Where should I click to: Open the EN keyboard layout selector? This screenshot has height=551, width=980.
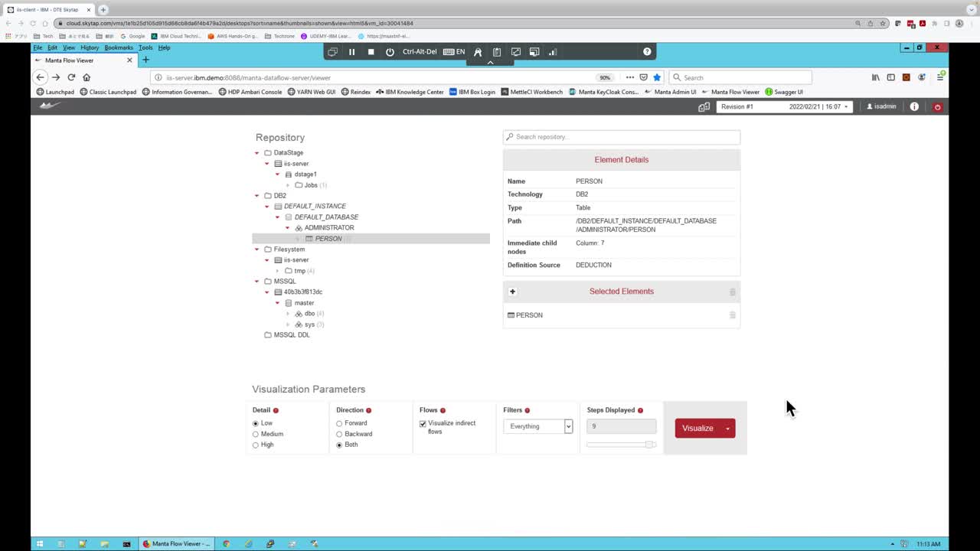pos(454,52)
